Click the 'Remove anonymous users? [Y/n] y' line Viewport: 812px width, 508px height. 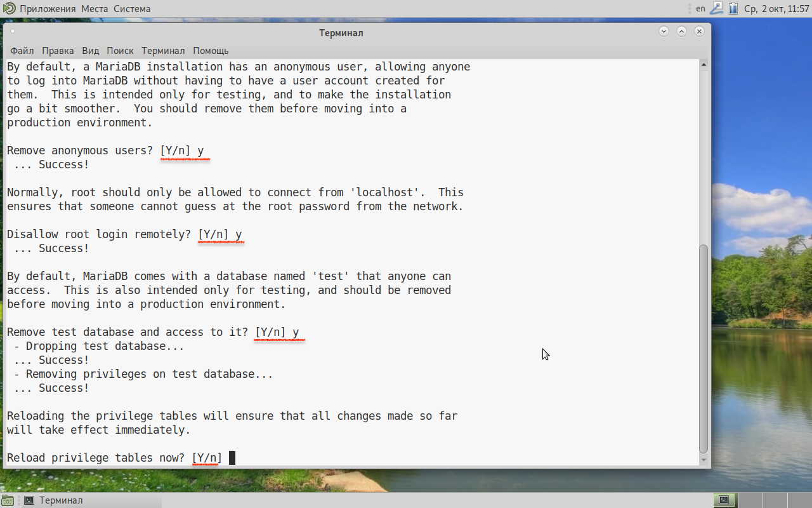pyautogui.click(x=105, y=150)
